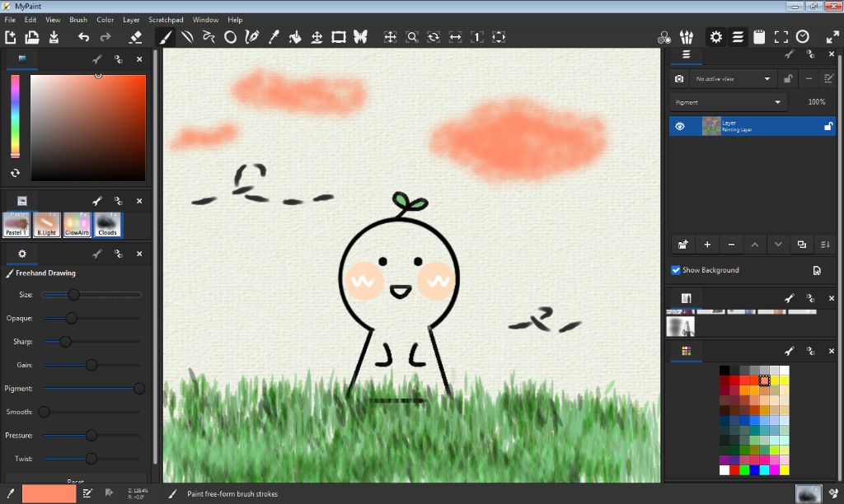844x504 pixels.
Task: Remove the current layer with the minus button
Action: click(731, 245)
